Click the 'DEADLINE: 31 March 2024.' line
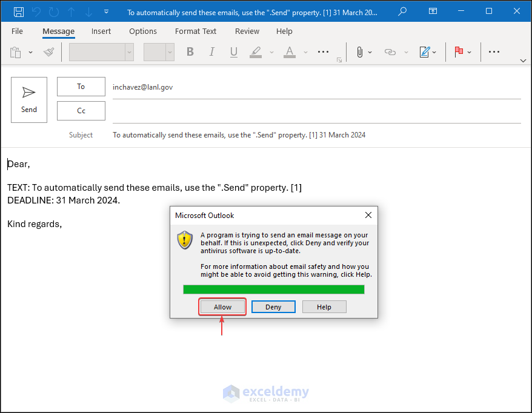Image resolution: width=532 pixels, height=413 pixels. (64, 200)
